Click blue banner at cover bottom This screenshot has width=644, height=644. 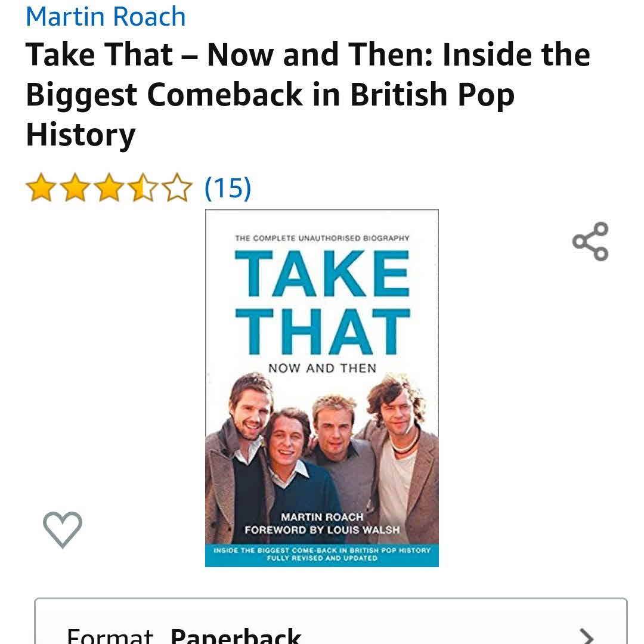click(322, 555)
